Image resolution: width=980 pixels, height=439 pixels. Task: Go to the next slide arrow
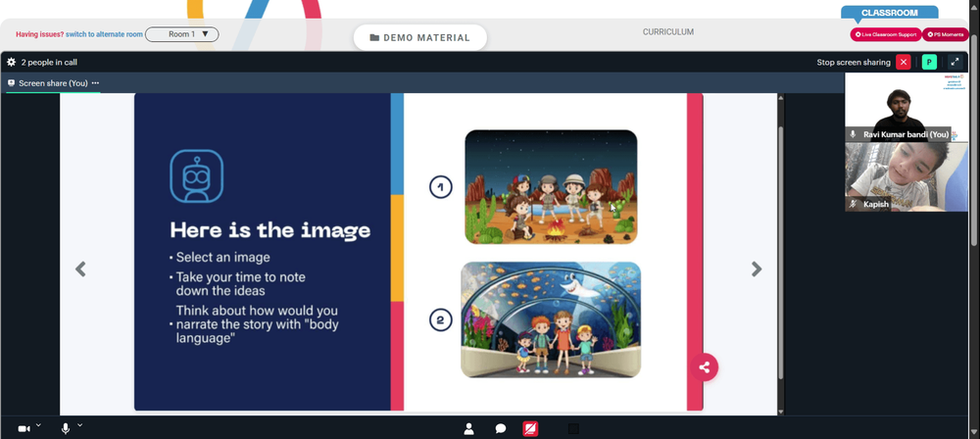757,268
